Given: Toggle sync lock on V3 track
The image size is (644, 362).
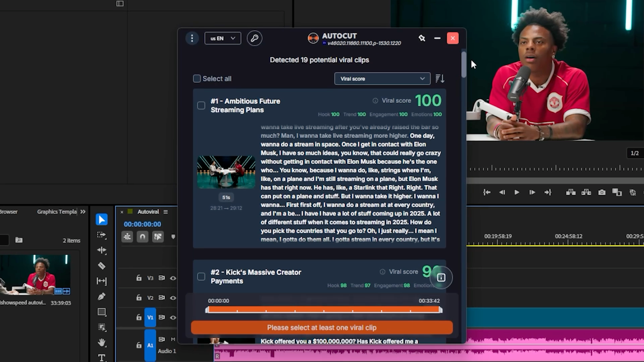Looking at the screenshot, I should [161, 278].
